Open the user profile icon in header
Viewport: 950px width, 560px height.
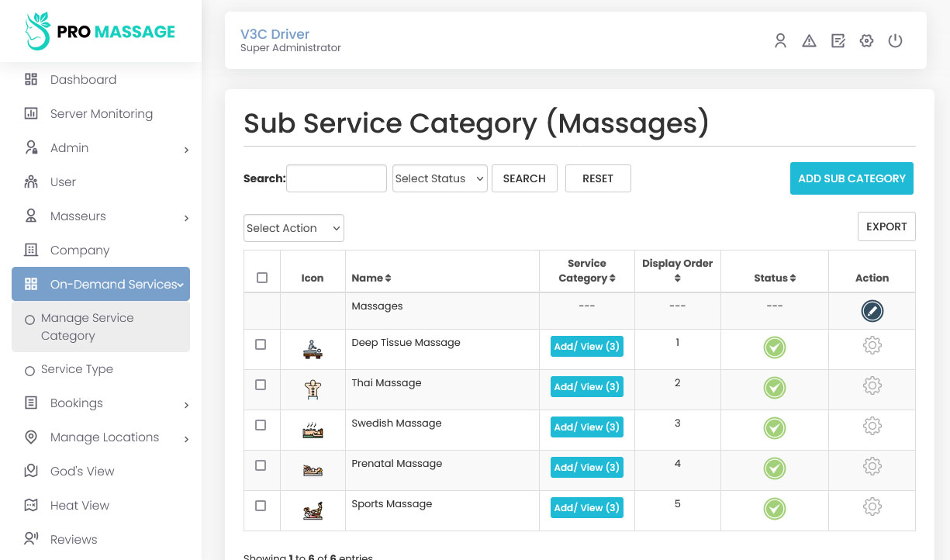click(780, 41)
